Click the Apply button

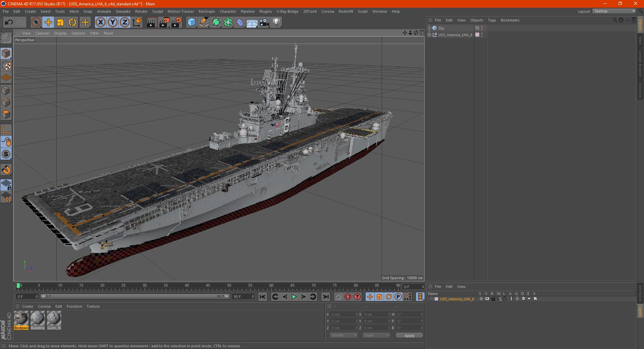pyautogui.click(x=409, y=336)
